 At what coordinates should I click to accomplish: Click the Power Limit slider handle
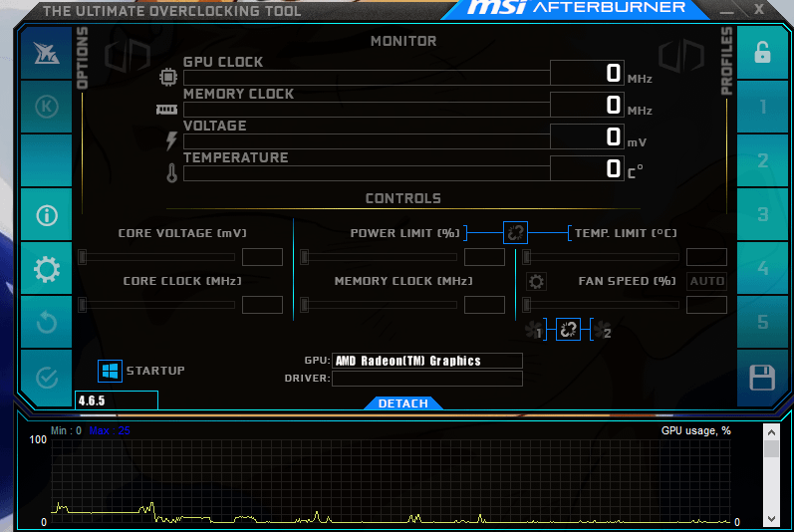(304, 257)
